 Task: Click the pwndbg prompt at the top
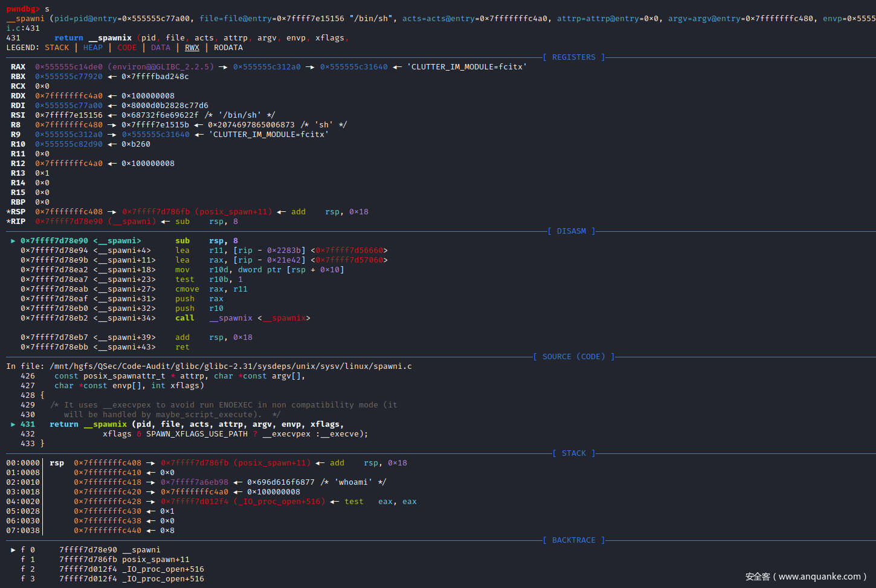click(23, 9)
